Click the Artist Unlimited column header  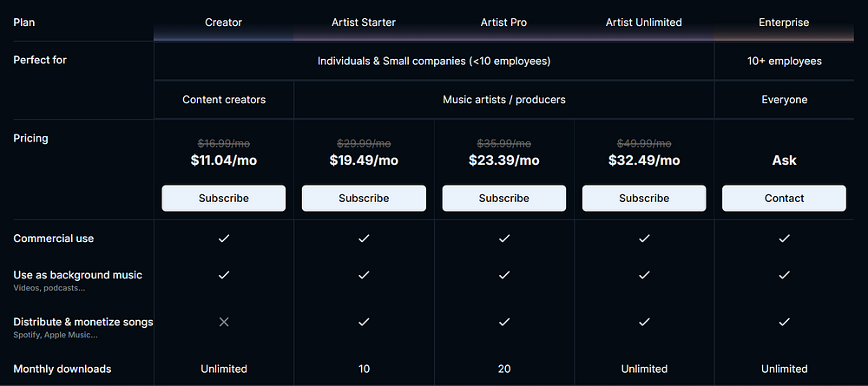coord(644,23)
